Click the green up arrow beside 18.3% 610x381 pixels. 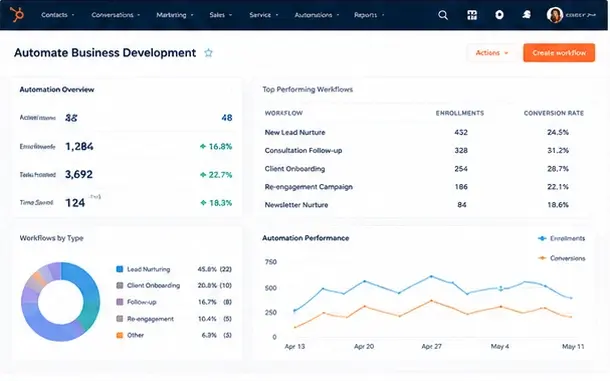[203, 203]
